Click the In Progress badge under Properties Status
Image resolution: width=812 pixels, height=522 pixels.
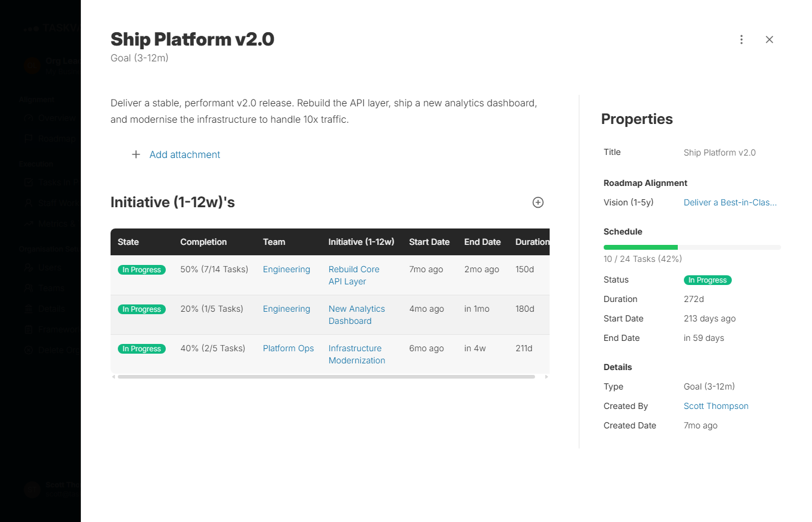tap(708, 280)
